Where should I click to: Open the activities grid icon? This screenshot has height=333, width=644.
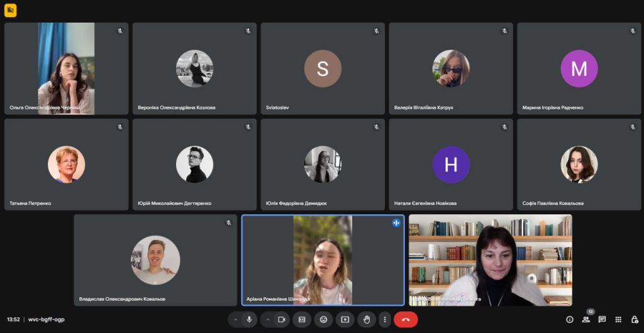(618, 319)
